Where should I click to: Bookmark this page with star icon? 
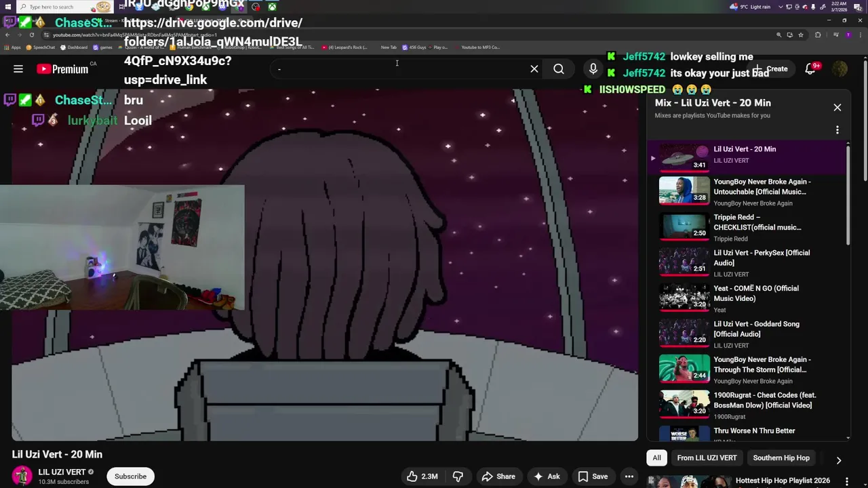801,35
